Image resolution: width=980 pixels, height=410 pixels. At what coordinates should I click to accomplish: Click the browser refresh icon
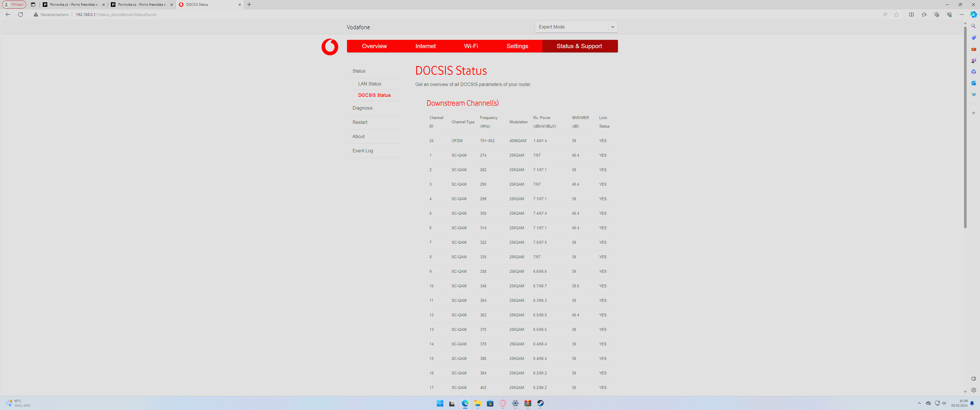(x=21, y=15)
